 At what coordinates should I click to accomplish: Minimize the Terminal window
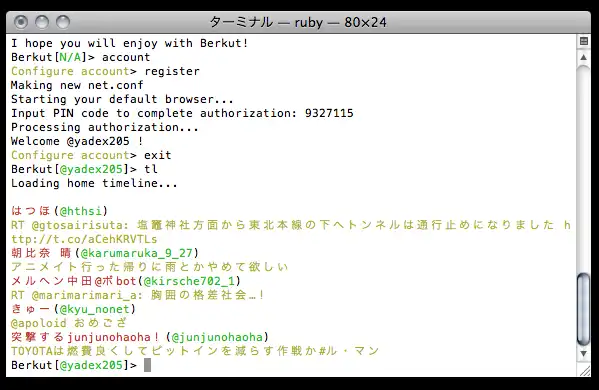tap(42, 22)
